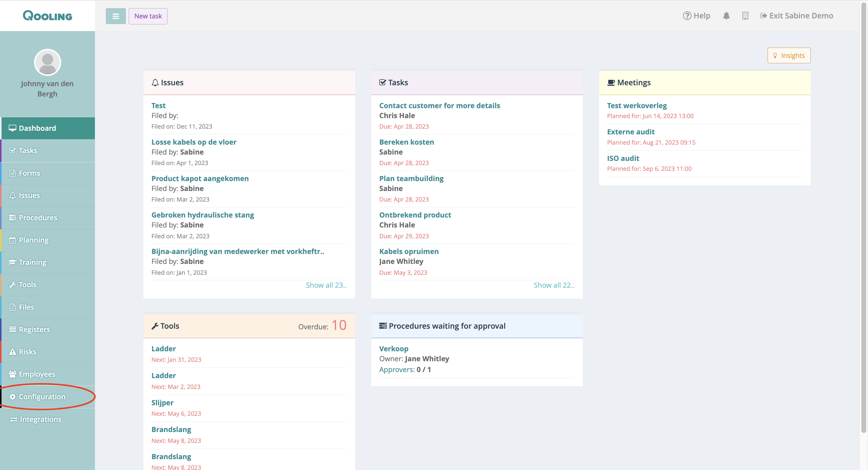
Task: Click the Insights lightbulb button
Action: click(x=788, y=55)
